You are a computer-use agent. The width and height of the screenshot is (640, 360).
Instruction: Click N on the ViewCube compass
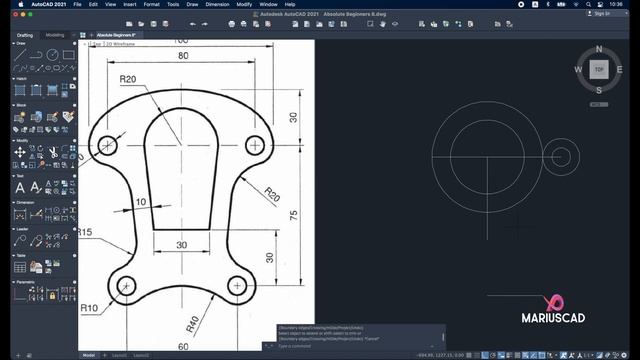point(599,49)
